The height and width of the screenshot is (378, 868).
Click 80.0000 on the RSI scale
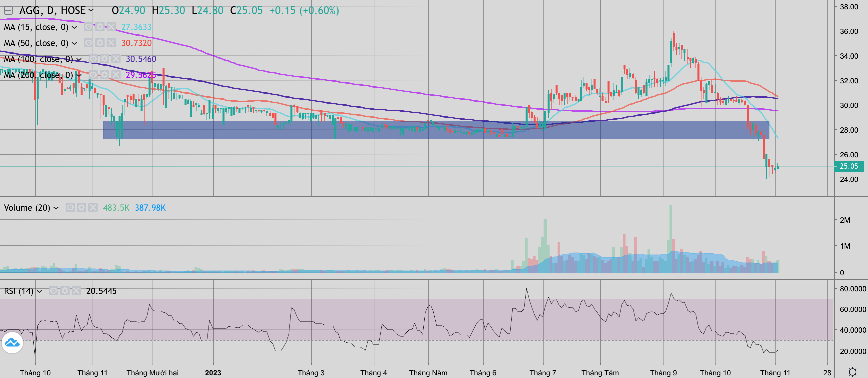pos(853,289)
